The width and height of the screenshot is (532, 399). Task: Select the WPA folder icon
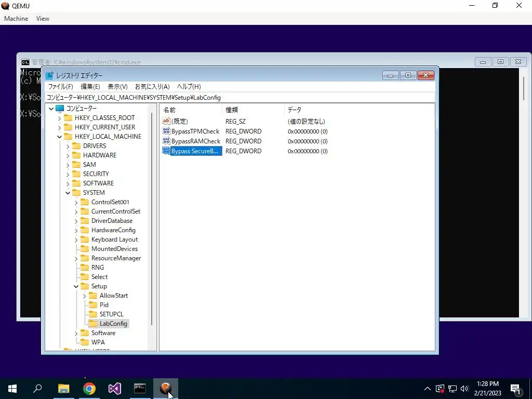pos(85,342)
